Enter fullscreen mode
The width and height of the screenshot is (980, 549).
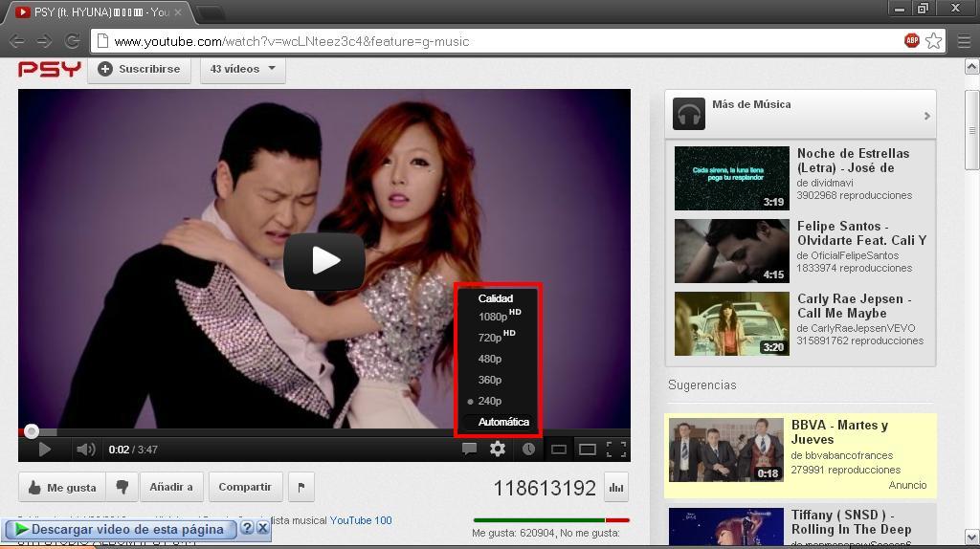click(616, 450)
